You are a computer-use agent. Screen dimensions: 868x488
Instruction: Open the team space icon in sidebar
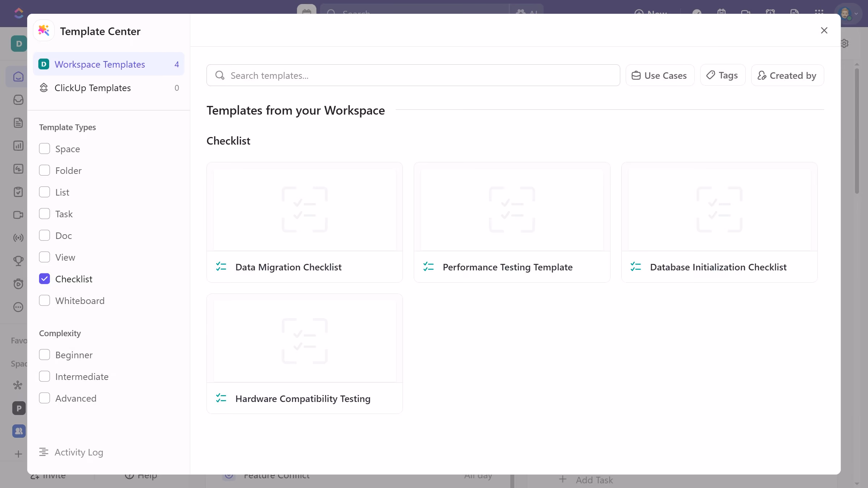[x=19, y=431]
